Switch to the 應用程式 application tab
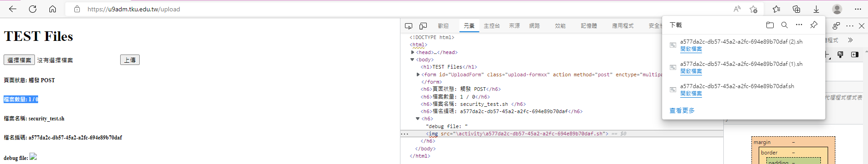The image size is (868, 164). coord(623,26)
